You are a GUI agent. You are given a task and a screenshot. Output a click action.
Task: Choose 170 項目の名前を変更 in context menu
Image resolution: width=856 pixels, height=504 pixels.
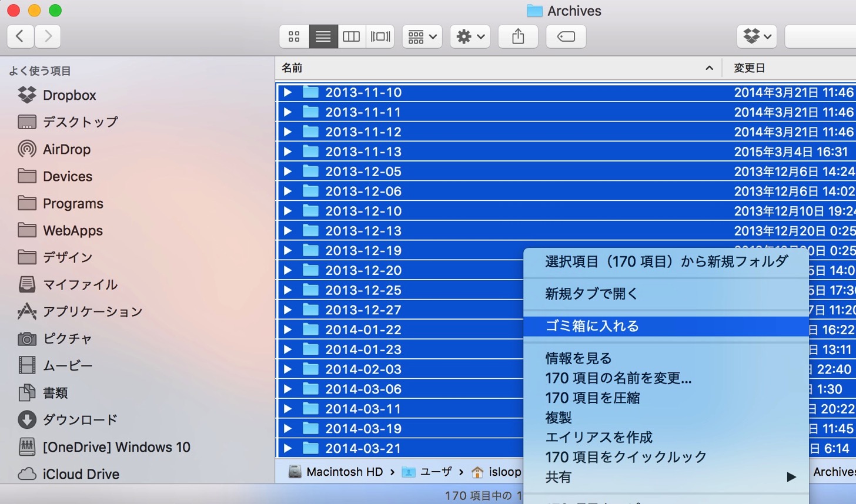coord(666,378)
